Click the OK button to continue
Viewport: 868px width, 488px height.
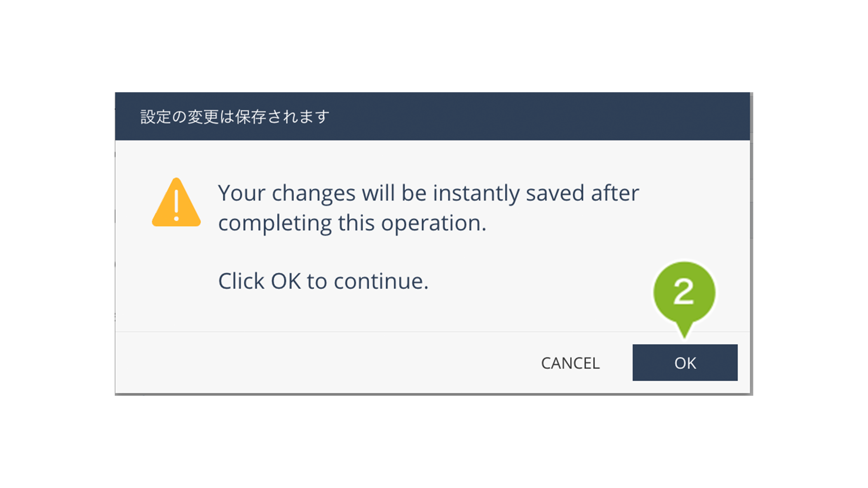[684, 363]
